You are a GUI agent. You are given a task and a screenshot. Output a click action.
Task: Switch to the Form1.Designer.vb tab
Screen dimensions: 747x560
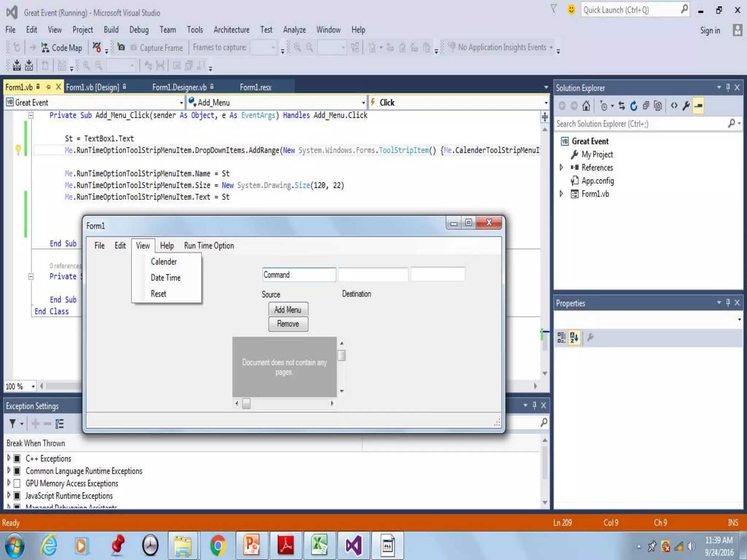coord(179,87)
